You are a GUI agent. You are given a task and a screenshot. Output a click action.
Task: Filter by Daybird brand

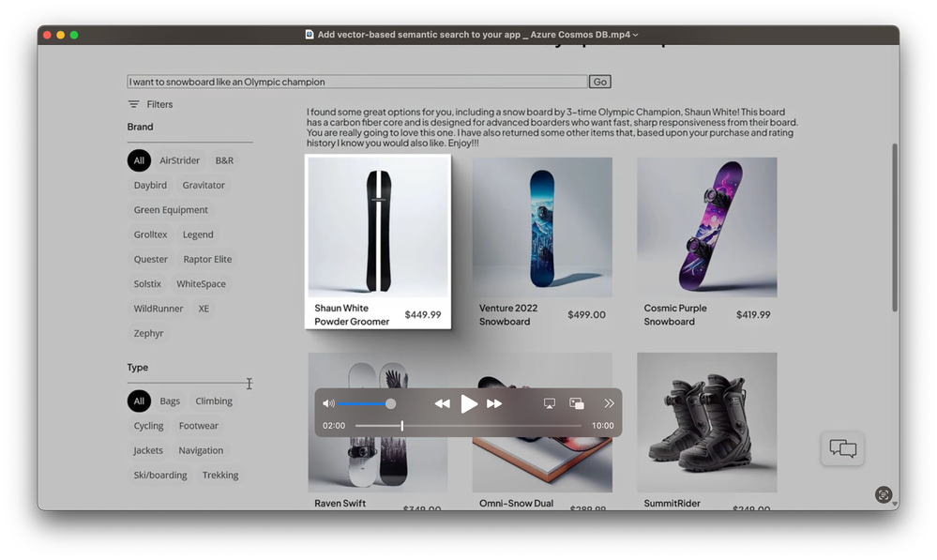(x=150, y=186)
